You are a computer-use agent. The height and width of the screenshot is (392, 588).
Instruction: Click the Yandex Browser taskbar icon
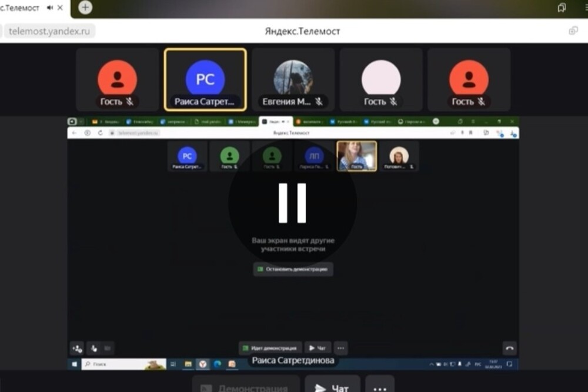coord(202,364)
